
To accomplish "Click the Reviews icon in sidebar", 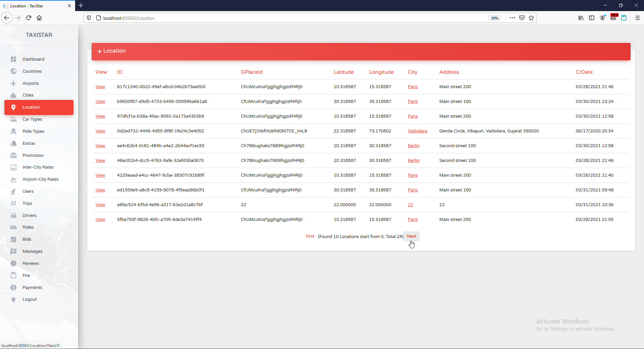I will tap(13, 264).
